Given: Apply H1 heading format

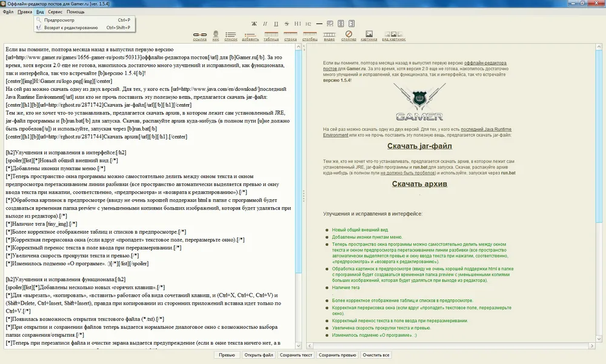Looking at the screenshot, I should coord(298,24).
